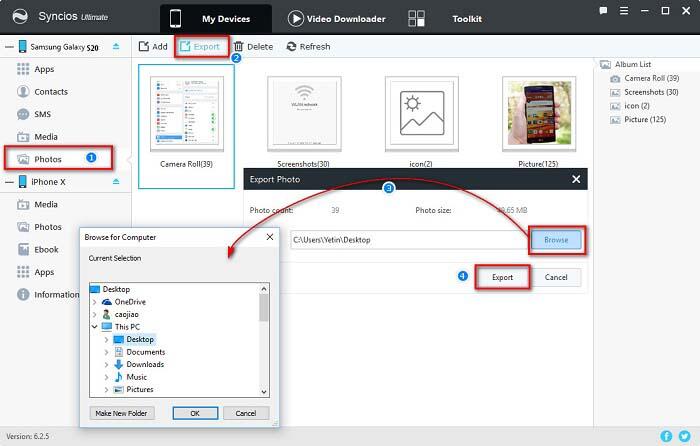Open the Facebook icon in status bar
Viewport: 700px width, 446px height.
pyautogui.click(x=667, y=436)
